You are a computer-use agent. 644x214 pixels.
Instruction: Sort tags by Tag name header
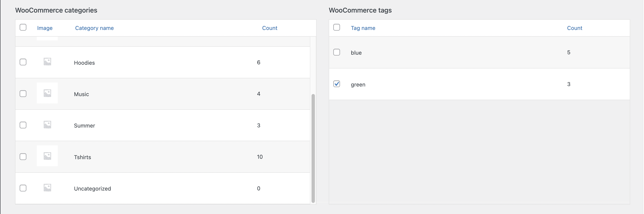pyautogui.click(x=363, y=28)
